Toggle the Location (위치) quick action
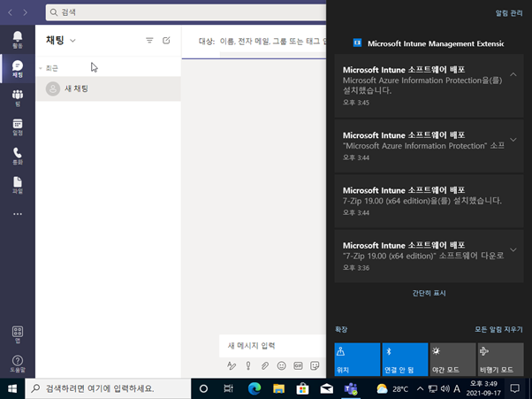The image size is (532, 399). pos(357,359)
